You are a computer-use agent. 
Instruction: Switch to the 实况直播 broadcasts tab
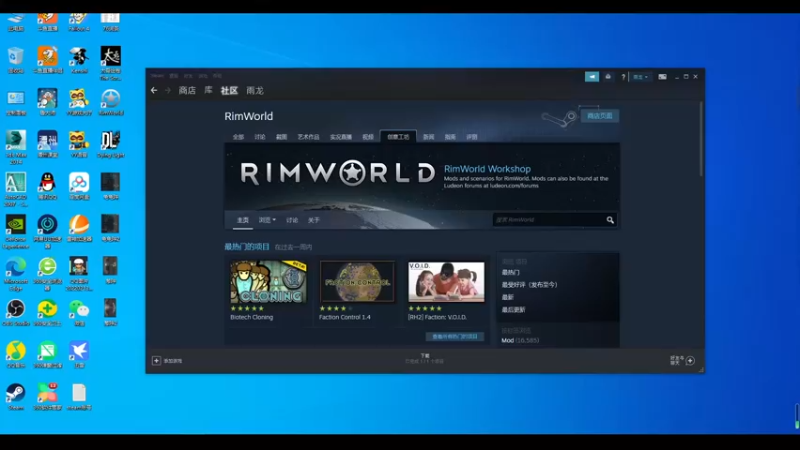341,137
